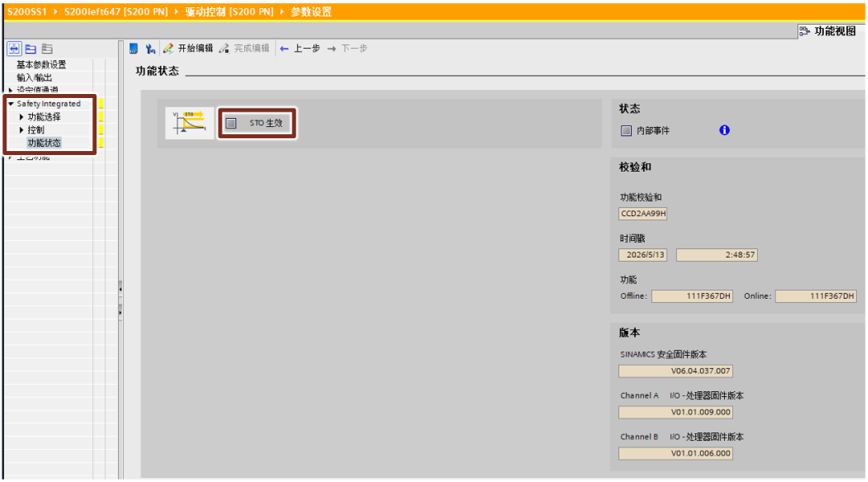
Task: Click the 版本 section heading
Action: coord(629,333)
